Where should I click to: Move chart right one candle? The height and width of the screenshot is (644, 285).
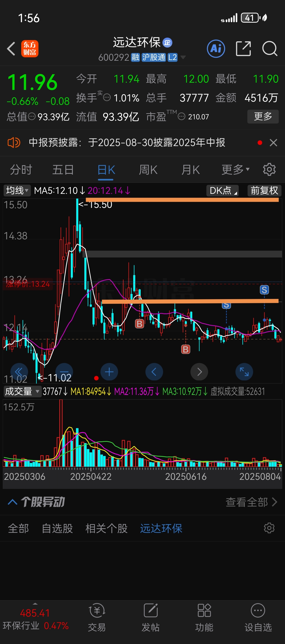point(199,372)
